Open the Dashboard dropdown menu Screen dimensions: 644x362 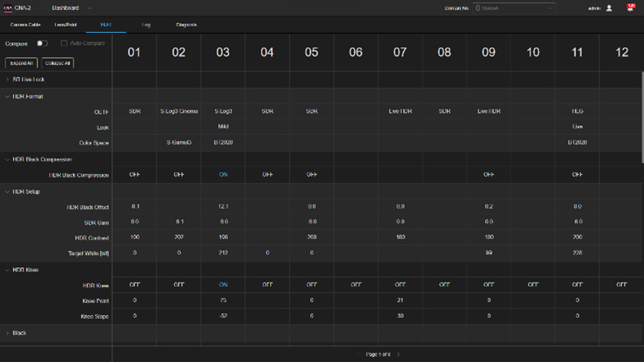(x=72, y=8)
